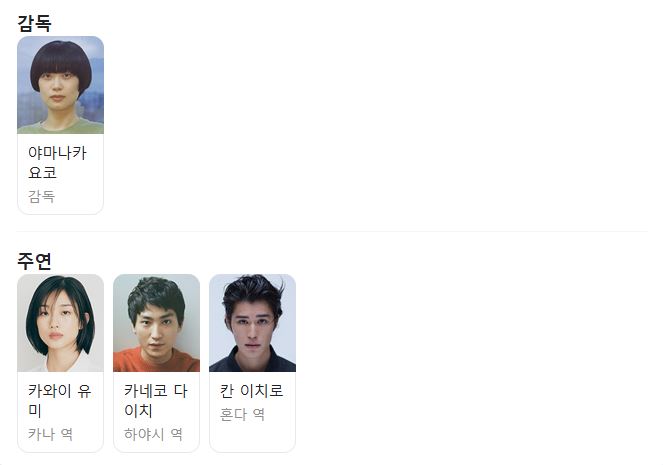
Task: Select the 혼다 역 role label
Action: (242, 414)
